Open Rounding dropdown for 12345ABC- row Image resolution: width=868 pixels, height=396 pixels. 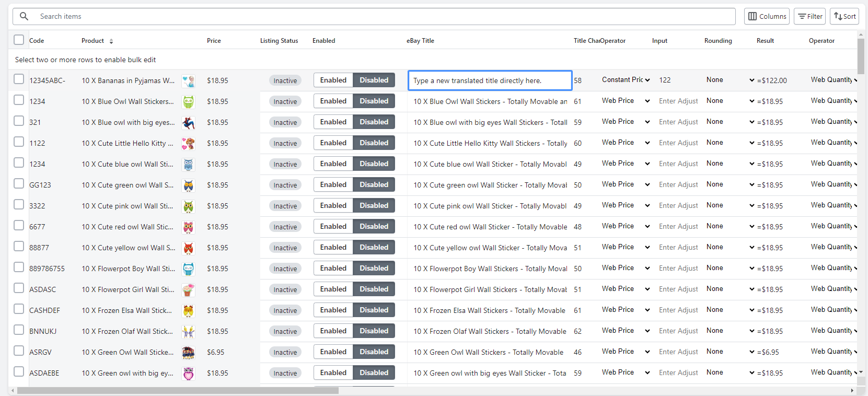(x=730, y=79)
